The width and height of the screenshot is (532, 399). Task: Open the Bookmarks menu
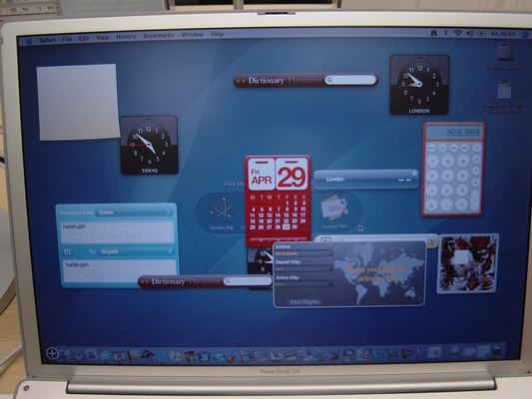tap(159, 36)
